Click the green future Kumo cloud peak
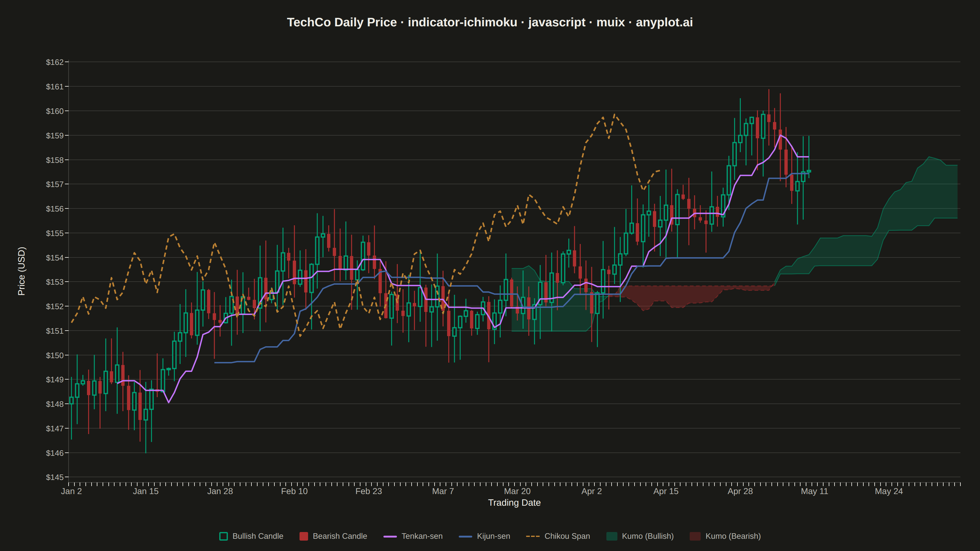The height and width of the screenshot is (551, 980). click(929, 157)
